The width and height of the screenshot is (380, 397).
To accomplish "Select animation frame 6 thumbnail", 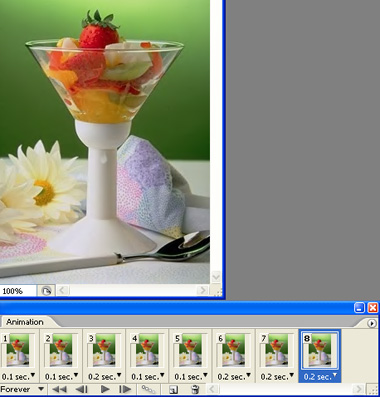I will tap(233, 350).
